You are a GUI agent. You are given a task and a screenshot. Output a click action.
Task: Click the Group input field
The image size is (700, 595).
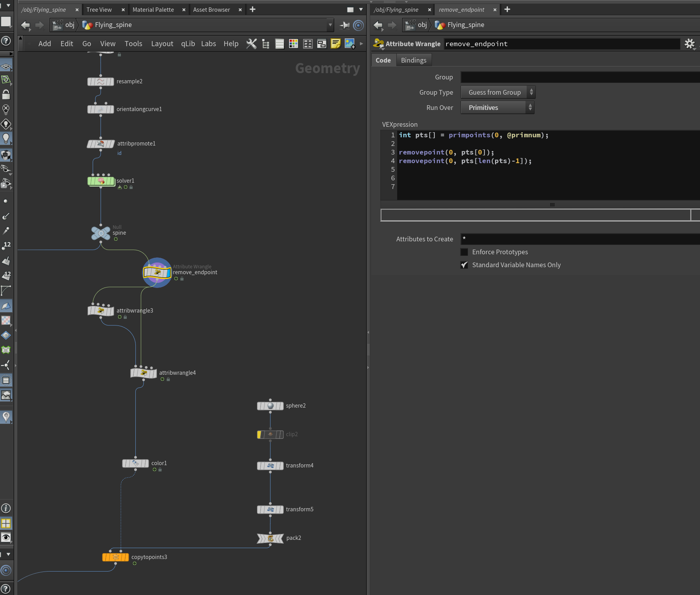(580, 77)
